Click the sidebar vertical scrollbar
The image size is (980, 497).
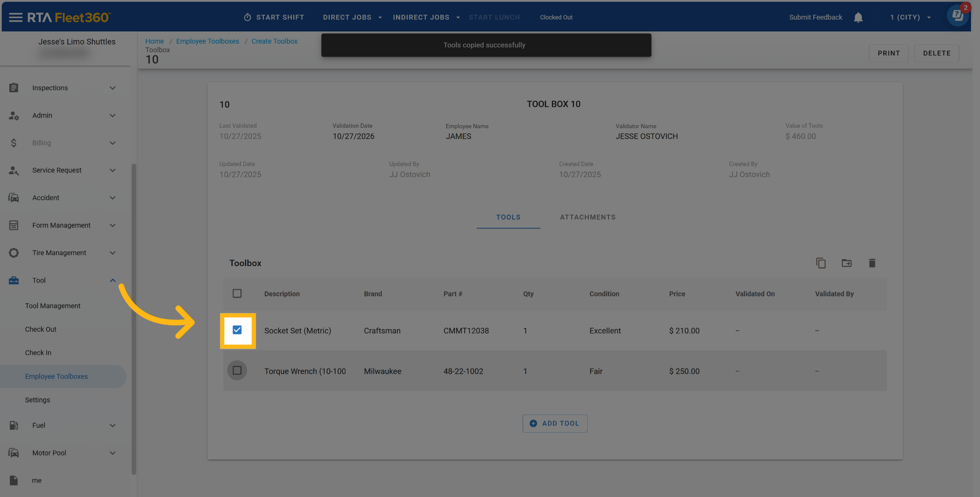[x=134, y=318]
